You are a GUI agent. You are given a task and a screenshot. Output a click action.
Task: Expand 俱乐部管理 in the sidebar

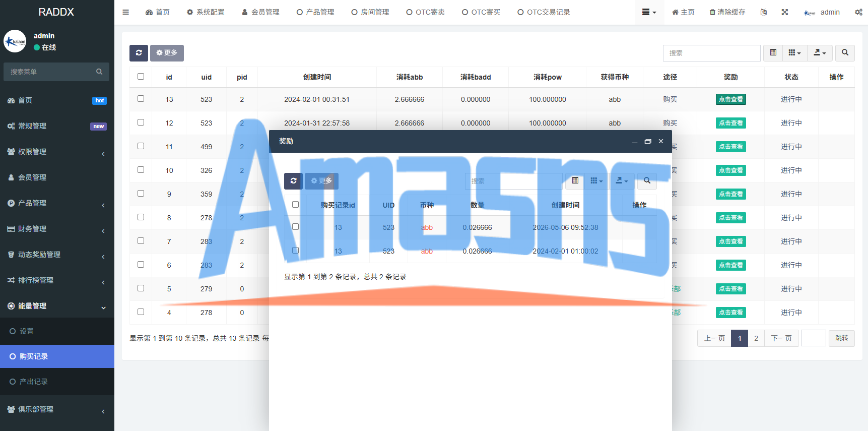[x=57, y=409]
